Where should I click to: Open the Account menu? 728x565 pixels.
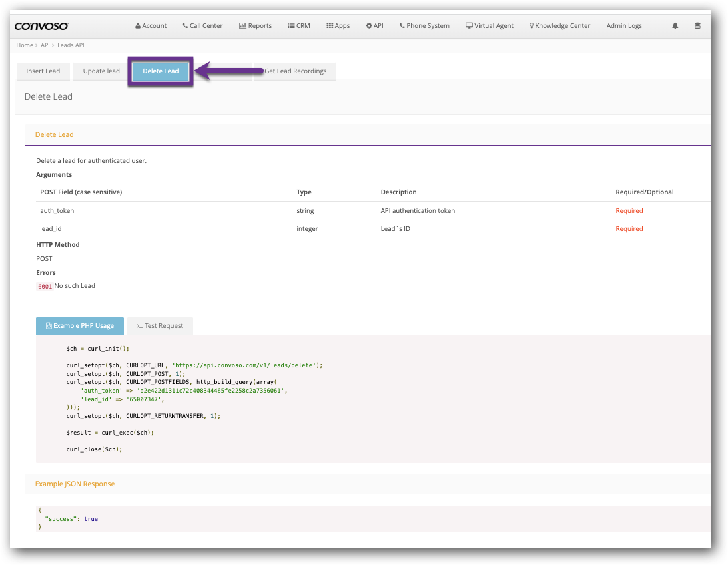151,25
